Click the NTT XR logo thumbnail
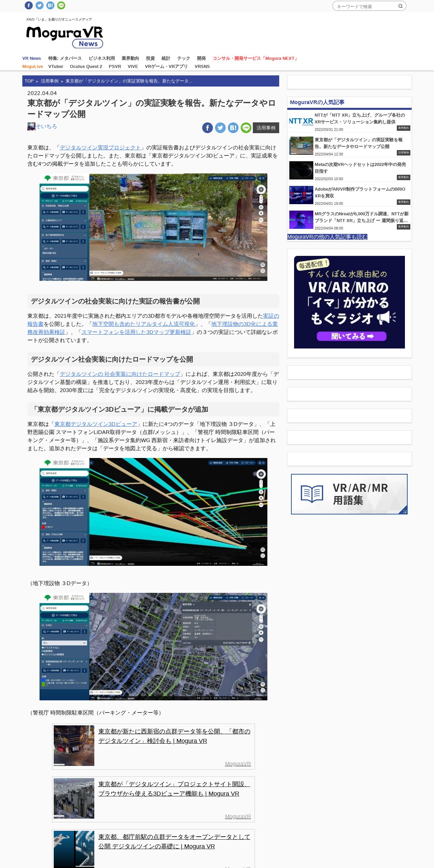434x868 pixels. pyautogui.click(x=301, y=121)
